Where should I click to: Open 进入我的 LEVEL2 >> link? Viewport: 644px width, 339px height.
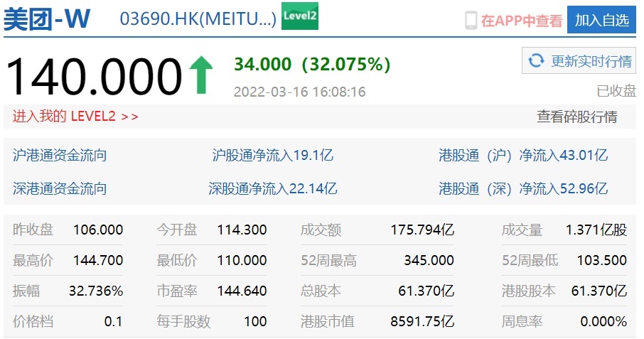tap(75, 116)
